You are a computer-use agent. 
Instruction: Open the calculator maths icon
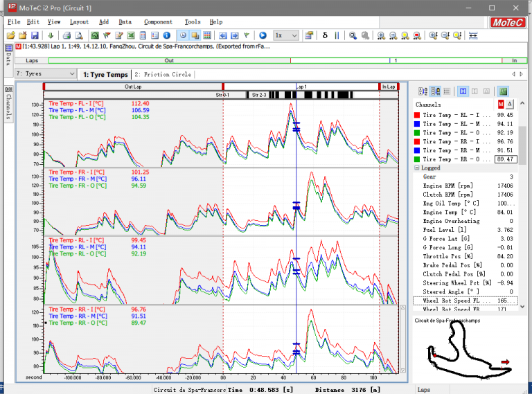[x=143, y=35]
